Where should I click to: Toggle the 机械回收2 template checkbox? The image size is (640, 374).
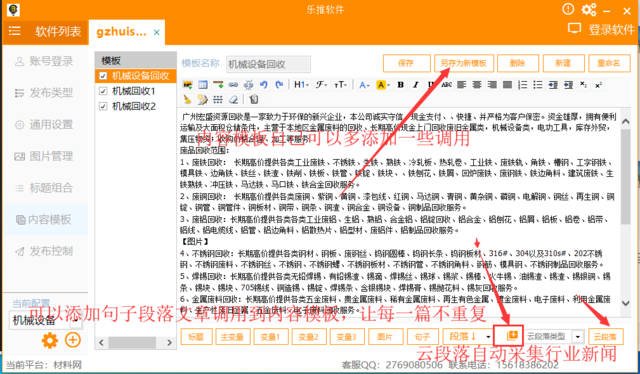click(x=103, y=106)
